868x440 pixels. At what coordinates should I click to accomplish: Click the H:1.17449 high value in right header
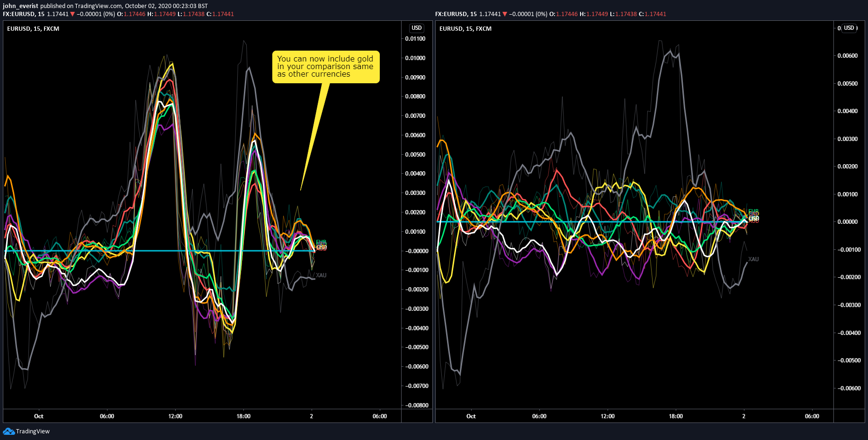[x=594, y=14]
